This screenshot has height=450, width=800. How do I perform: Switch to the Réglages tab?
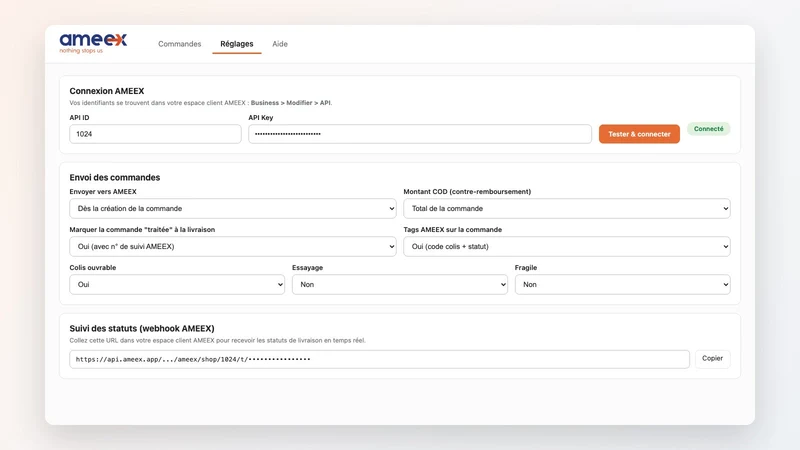tap(237, 44)
